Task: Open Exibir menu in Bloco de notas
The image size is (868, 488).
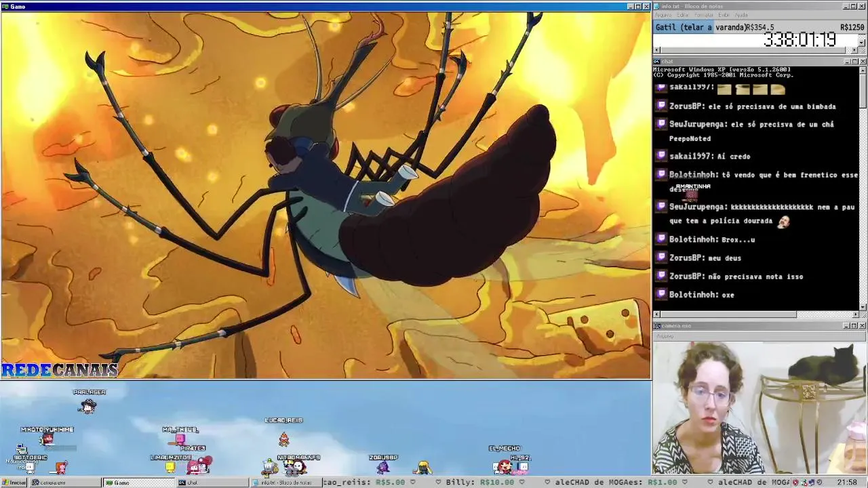Action: [724, 15]
